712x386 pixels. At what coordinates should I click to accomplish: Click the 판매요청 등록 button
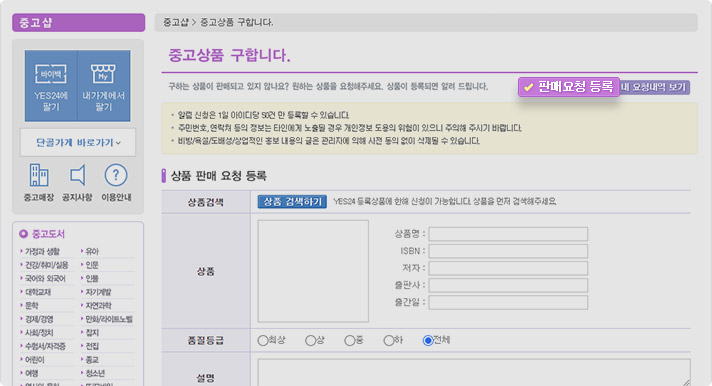[569, 87]
